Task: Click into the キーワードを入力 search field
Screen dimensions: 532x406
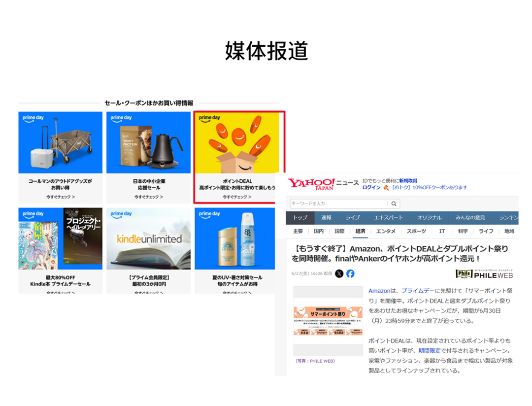Action: [338, 203]
